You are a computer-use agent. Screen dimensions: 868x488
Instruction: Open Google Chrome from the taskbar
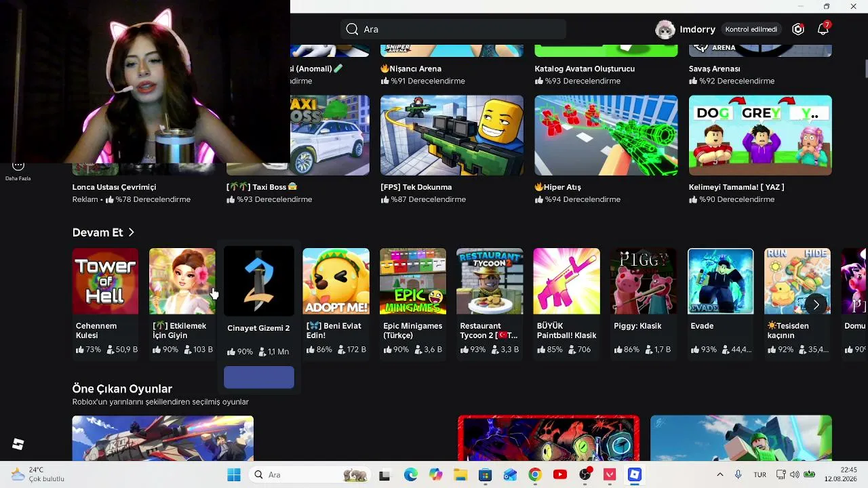535,475
